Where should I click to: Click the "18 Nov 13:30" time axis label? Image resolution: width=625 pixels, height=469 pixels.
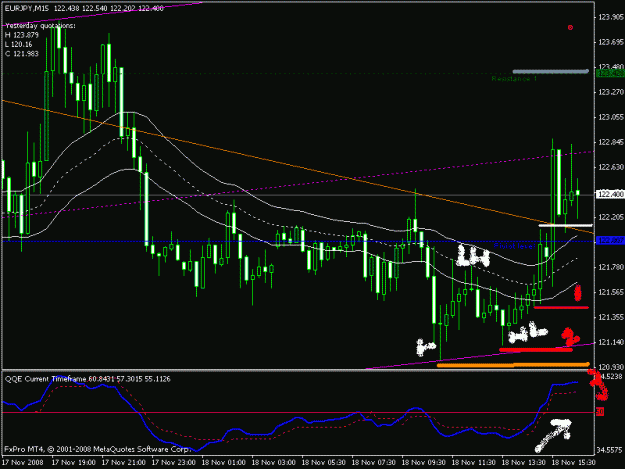tap(523, 463)
